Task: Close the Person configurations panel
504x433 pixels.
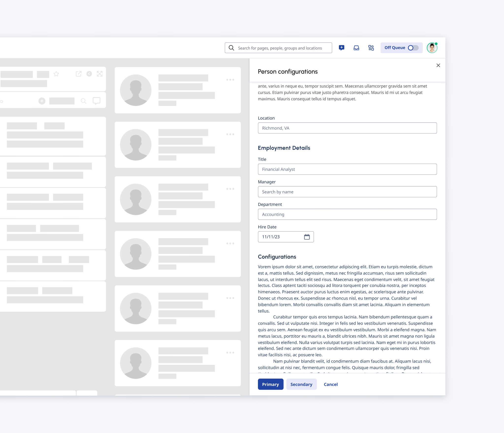Action: pos(438,65)
